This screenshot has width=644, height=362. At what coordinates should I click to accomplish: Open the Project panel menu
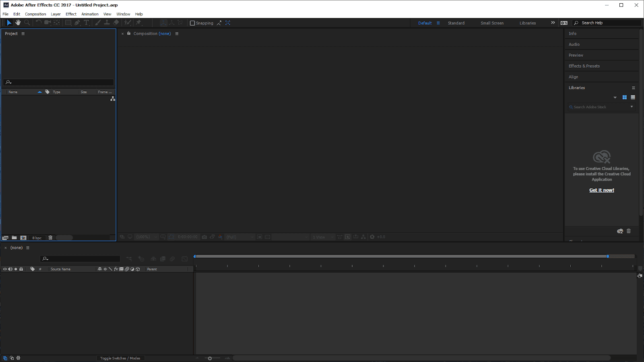point(23,34)
